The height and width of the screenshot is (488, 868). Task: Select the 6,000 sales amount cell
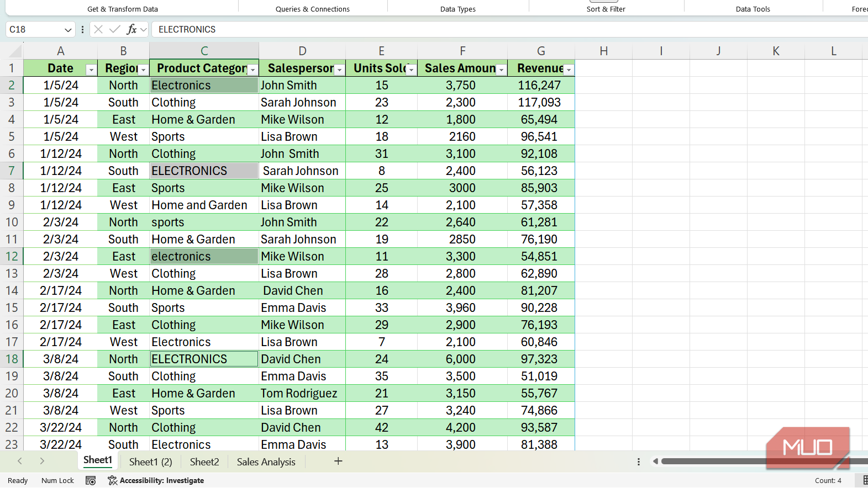[462, 359]
